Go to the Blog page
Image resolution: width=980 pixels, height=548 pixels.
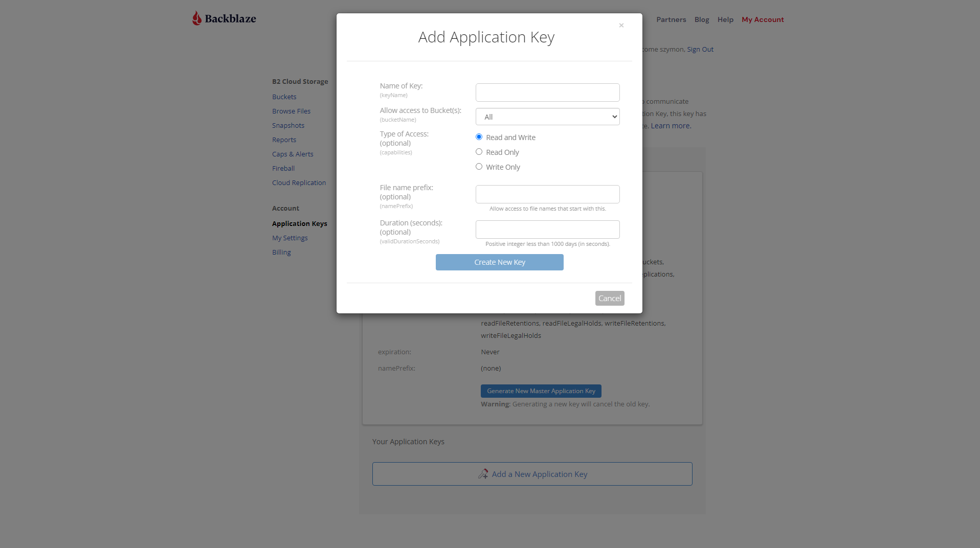[701, 19]
